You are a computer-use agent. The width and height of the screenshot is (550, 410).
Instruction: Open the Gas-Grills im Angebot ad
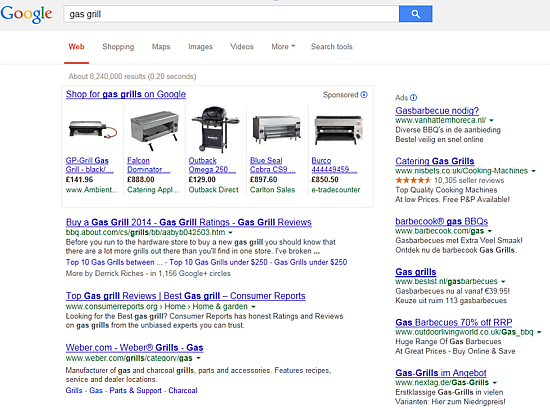pyautogui.click(x=441, y=373)
